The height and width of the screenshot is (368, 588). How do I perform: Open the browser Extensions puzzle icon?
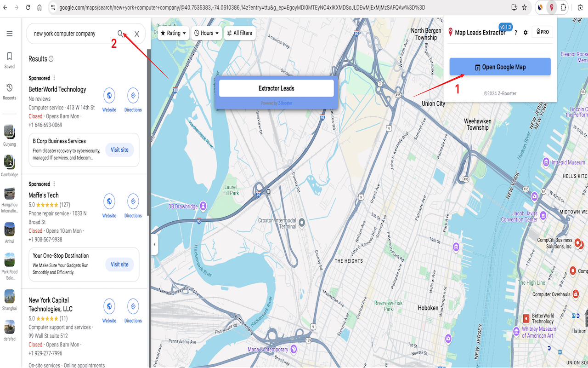[x=564, y=7]
